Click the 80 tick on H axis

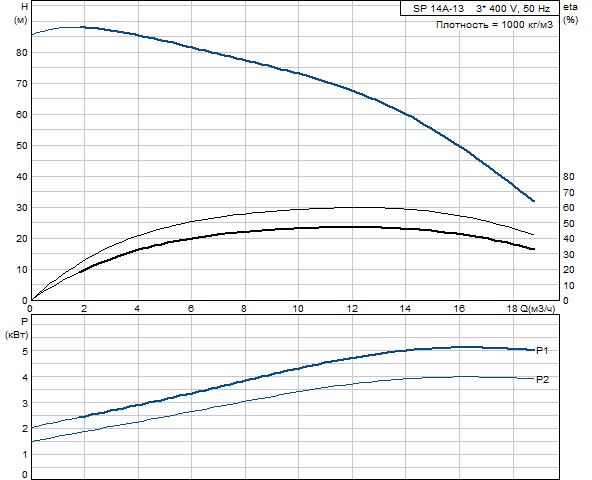[x=22, y=53]
